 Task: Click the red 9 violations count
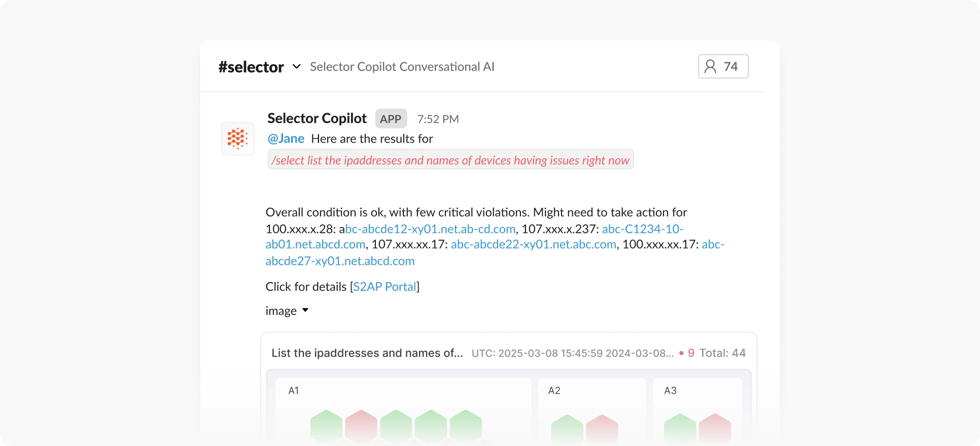point(691,353)
